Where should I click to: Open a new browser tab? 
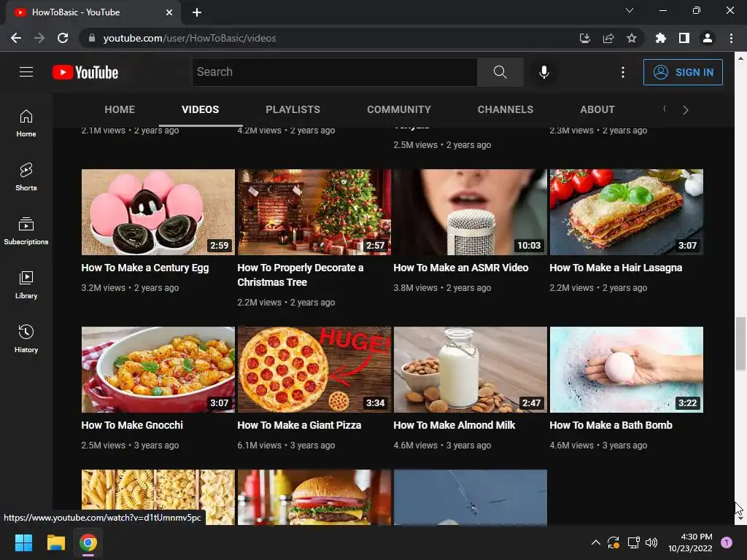[197, 12]
